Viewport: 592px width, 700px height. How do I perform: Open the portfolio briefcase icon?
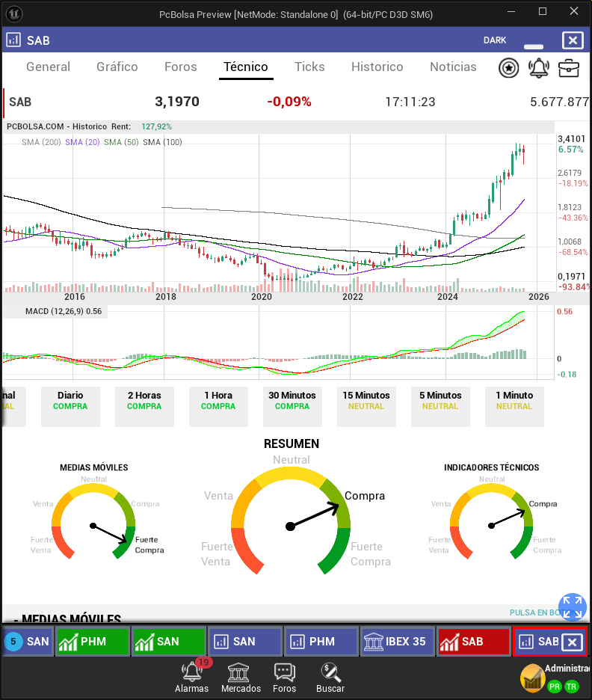tap(569, 68)
